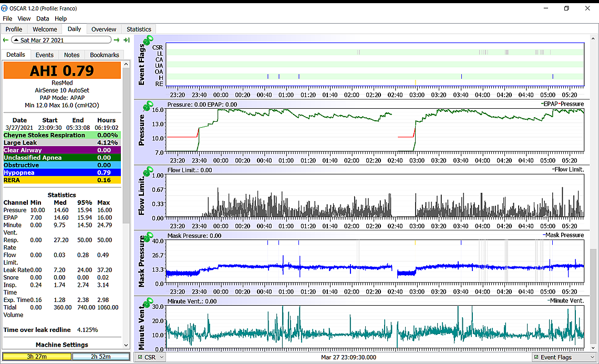Screen dimensions: 599x364
Task: Toggle the CSR checkbox in the bottom bar
Action: point(140,357)
